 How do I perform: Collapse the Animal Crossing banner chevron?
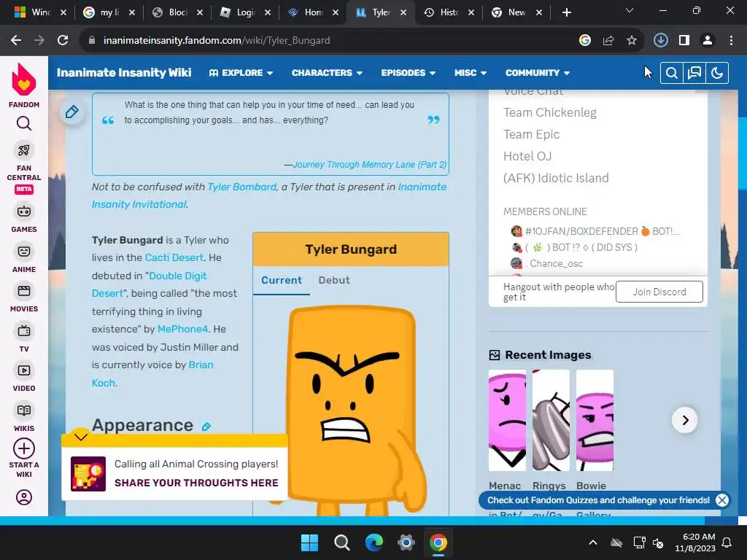coord(81,437)
